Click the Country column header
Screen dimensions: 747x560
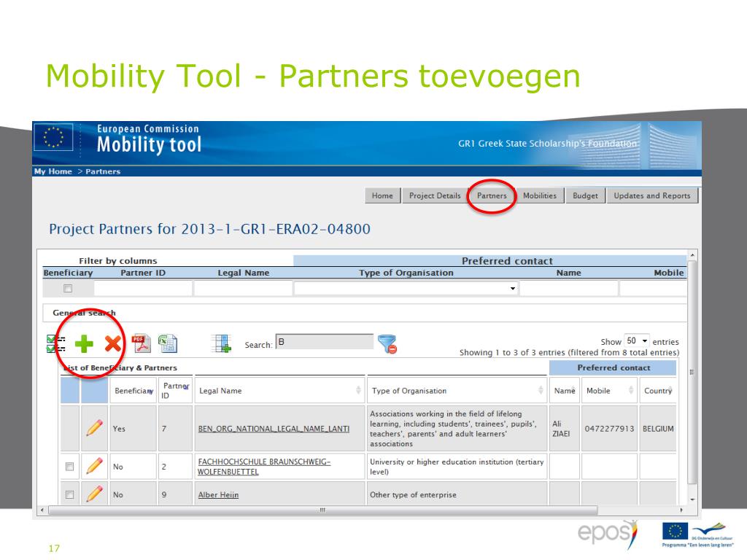(657, 391)
